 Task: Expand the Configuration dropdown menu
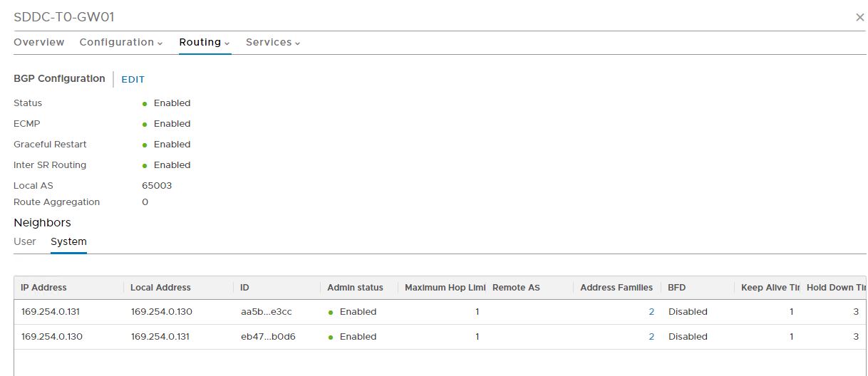(121, 42)
